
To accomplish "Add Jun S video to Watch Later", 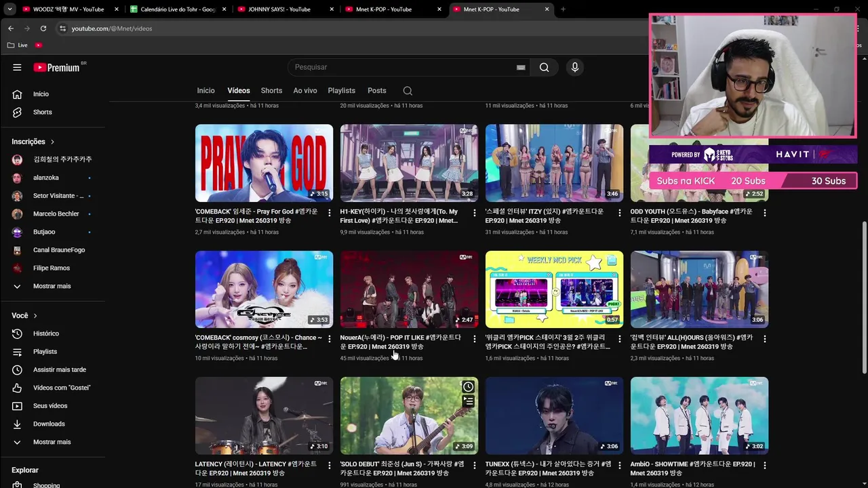I will [x=468, y=386].
